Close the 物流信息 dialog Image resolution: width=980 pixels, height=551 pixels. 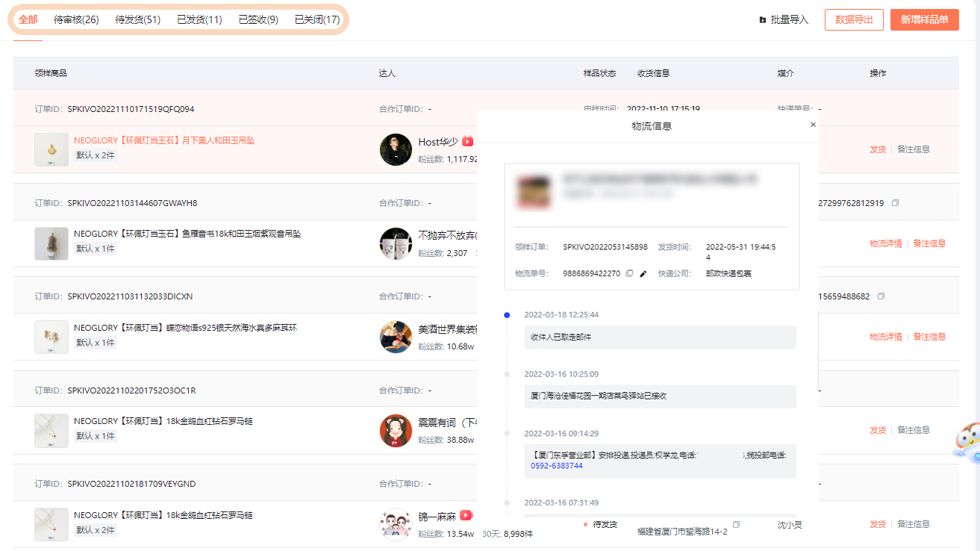click(x=813, y=125)
